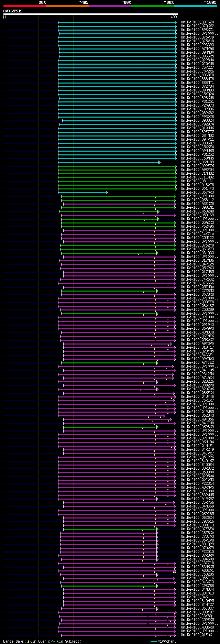Select the UniRef100_Q014F3 label
Screen dimensions: 220x644
click(x=197, y=189)
